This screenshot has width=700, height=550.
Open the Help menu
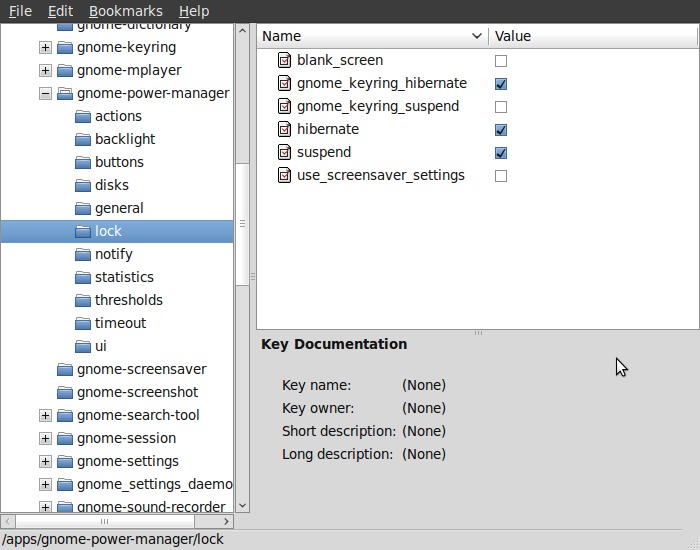[x=194, y=11]
